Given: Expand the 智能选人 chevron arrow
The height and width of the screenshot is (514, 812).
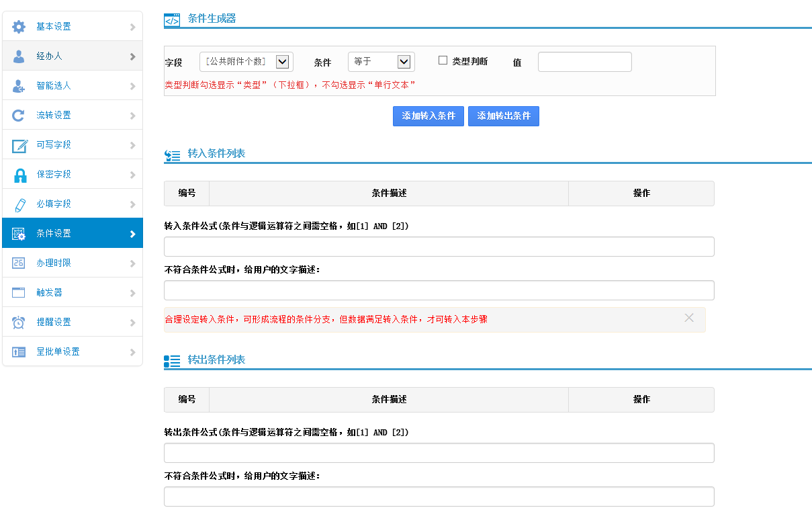Looking at the screenshot, I should coord(132,87).
